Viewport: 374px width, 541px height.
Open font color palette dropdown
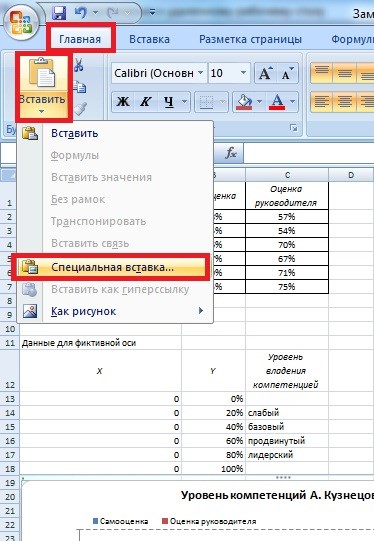293,102
